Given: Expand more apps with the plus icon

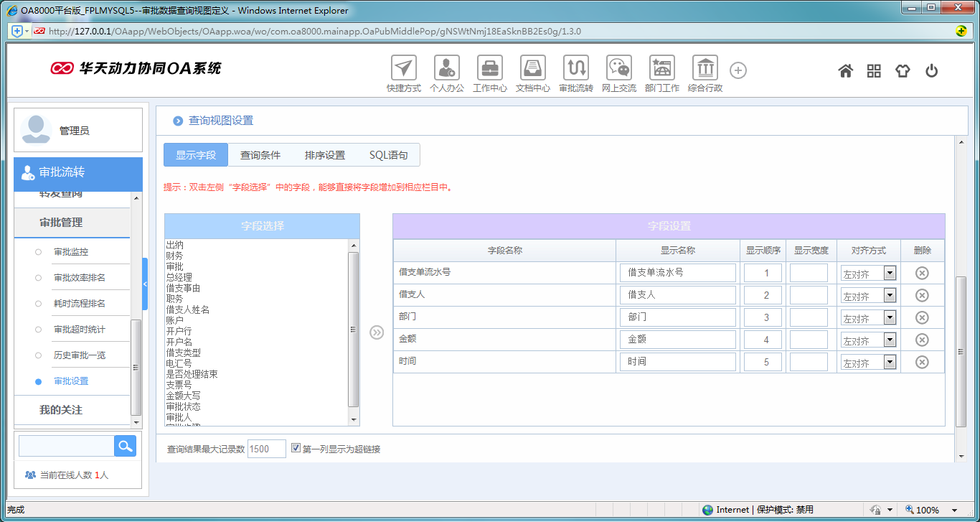Looking at the screenshot, I should click(x=738, y=70).
